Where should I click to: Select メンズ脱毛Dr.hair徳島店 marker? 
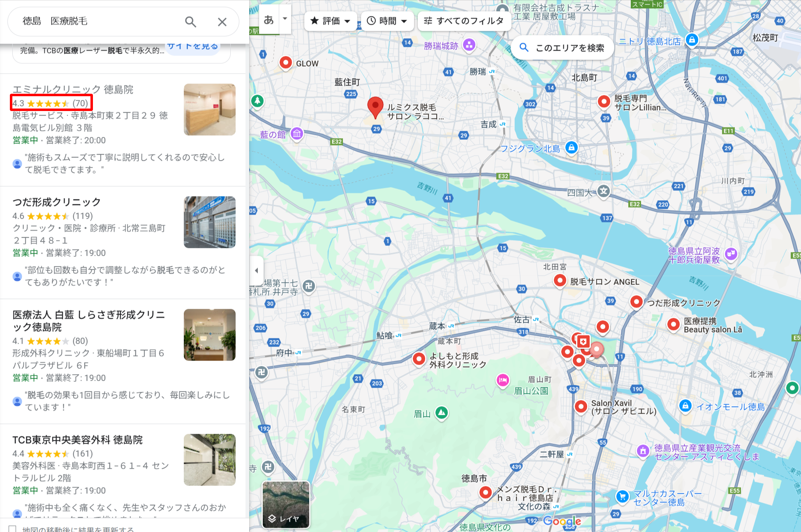pyautogui.click(x=486, y=492)
